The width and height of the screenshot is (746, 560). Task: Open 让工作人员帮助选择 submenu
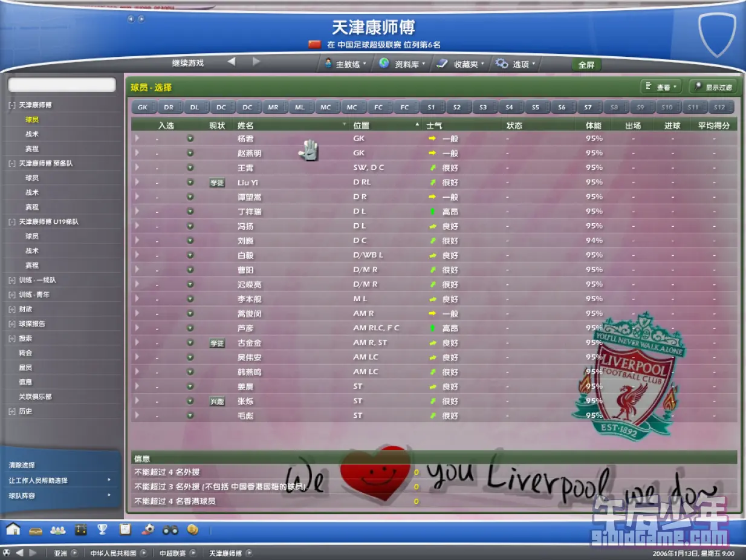point(59,481)
